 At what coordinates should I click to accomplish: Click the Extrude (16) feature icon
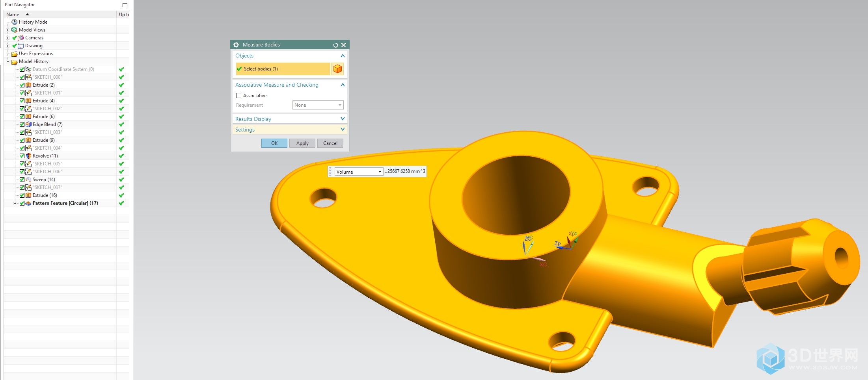(x=28, y=195)
